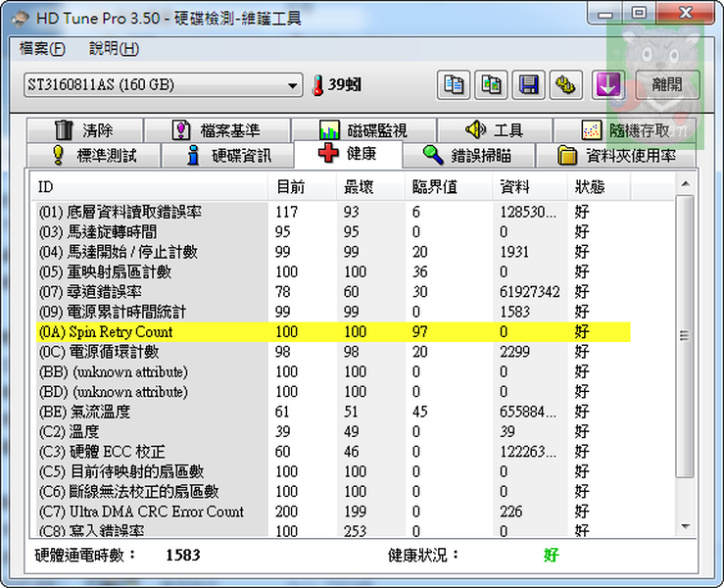Select the (03) 馬達旋轉時間 row
The width and height of the screenshot is (724, 588).
(x=333, y=232)
